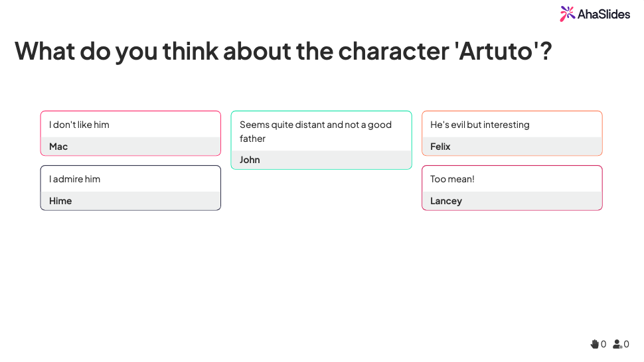Click the raised hand icon

[594, 344]
